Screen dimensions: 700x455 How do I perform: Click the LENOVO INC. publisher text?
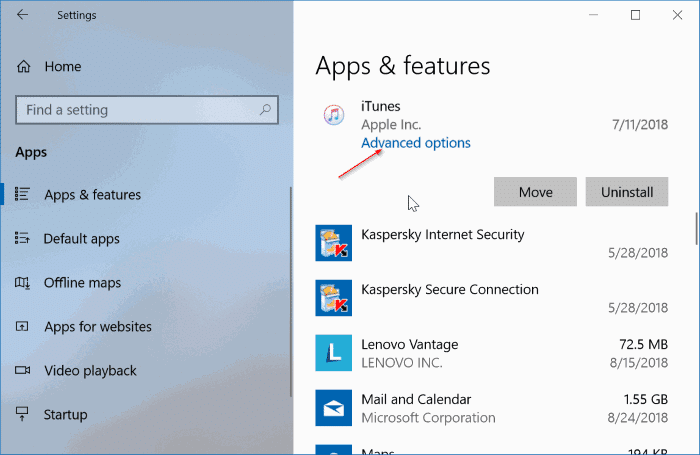pyautogui.click(x=401, y=363)
